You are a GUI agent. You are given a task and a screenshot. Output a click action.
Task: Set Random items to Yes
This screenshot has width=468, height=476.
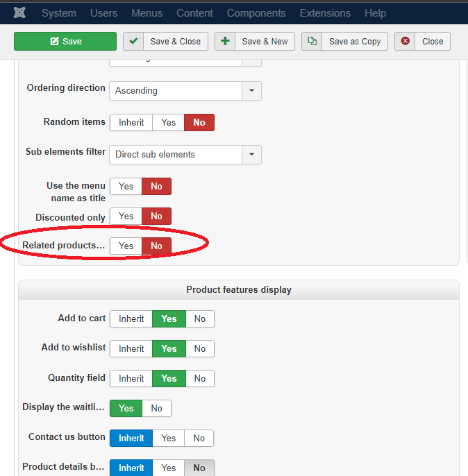point(168,122)
